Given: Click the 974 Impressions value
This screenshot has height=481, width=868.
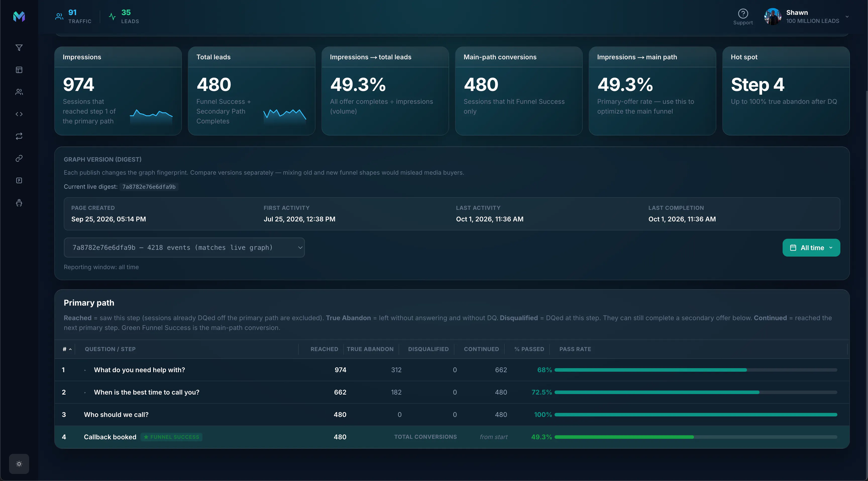Looking at the screenshot, I should click(79, 84).
